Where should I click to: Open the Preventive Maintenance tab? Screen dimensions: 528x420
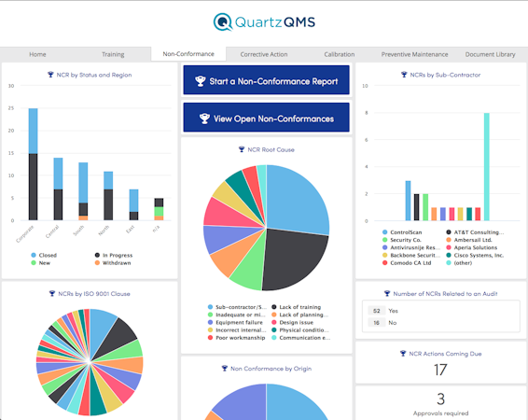414,54
